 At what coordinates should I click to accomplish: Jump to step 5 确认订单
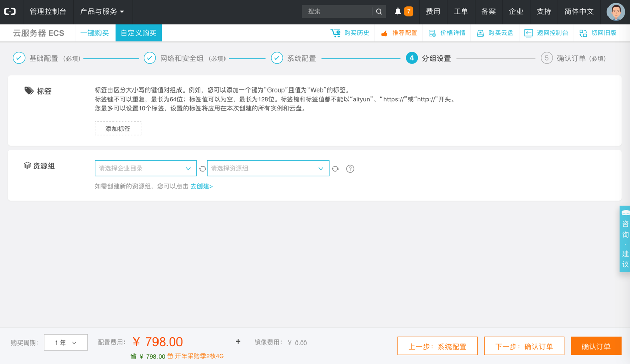click(574, 58)
